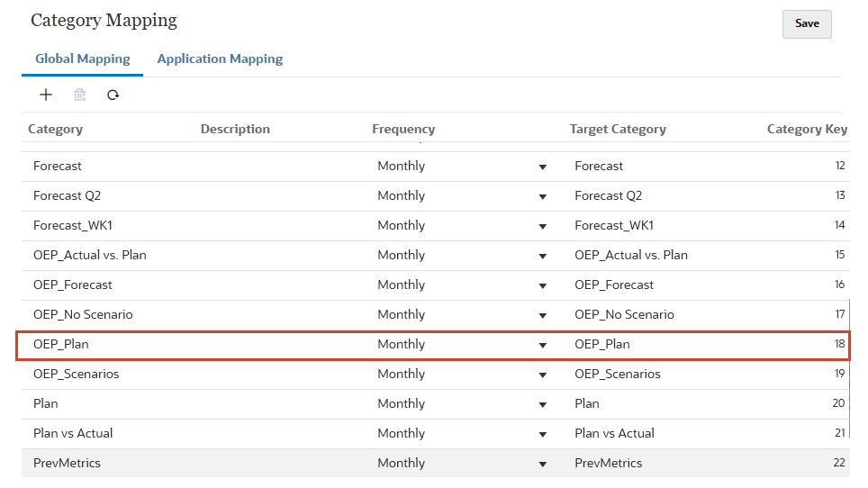This screenshot has width=868, height=488.
Task: Click OEP_Actual vs. Plan target category
Action: (x=630, y=255)
